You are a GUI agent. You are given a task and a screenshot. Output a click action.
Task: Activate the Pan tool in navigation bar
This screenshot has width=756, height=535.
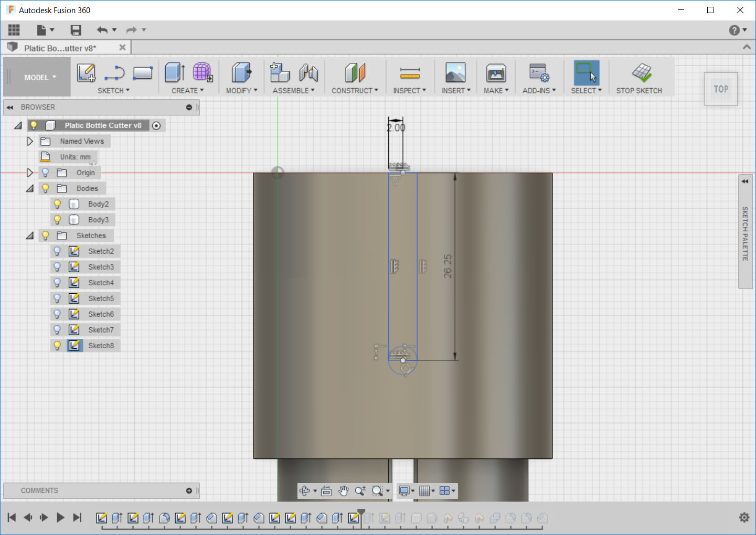point(344,491)
